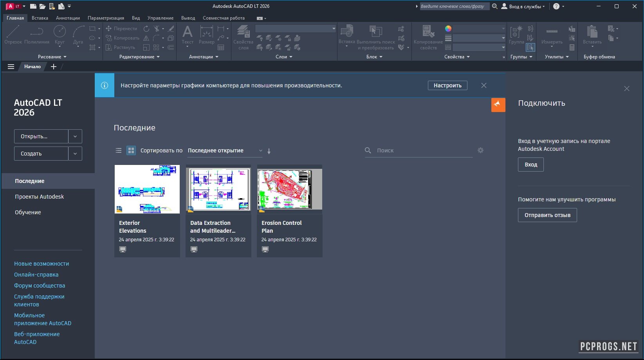The width and height of the screenshot is (644, 360).
Task: Click the Измерить (Measure) tool icon
Action: point(552,32)
